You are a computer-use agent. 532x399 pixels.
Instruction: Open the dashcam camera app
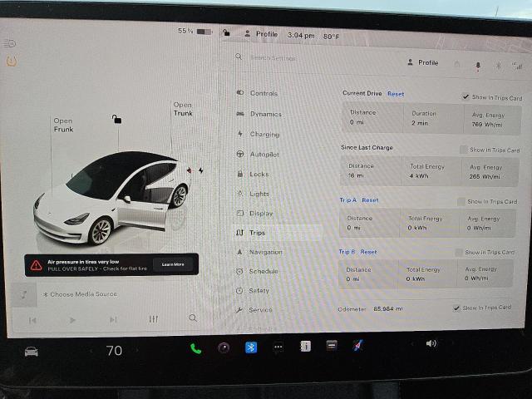[224, 347]
